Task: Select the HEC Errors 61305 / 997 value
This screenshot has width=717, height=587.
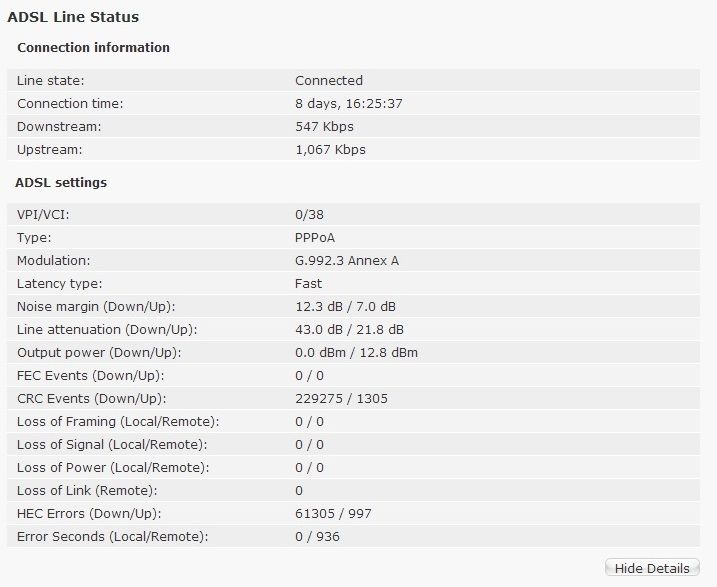Action: pos(333,513)
